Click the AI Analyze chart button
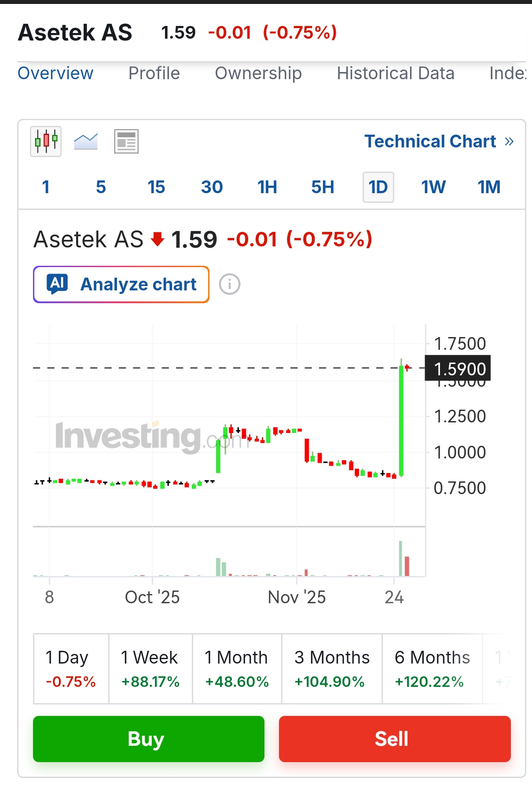The height and width of the screenshot is (785, 532). pyautogui.click(x=121, y=284)
